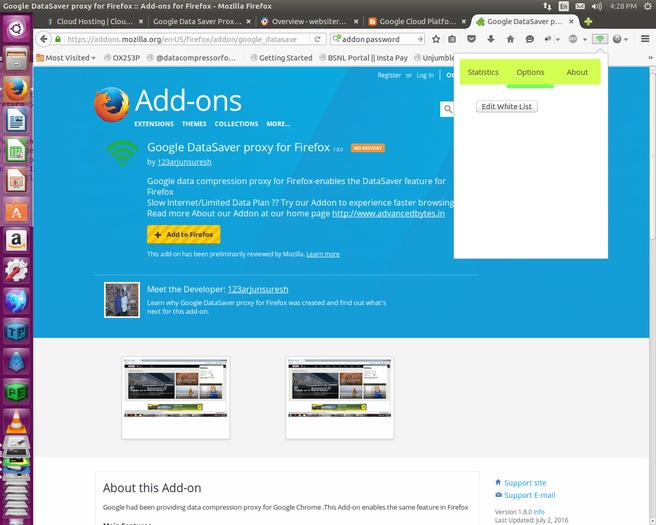This screenshot has height=525, width=656.
Task: Click the Register link
Action: coord(389,75)
